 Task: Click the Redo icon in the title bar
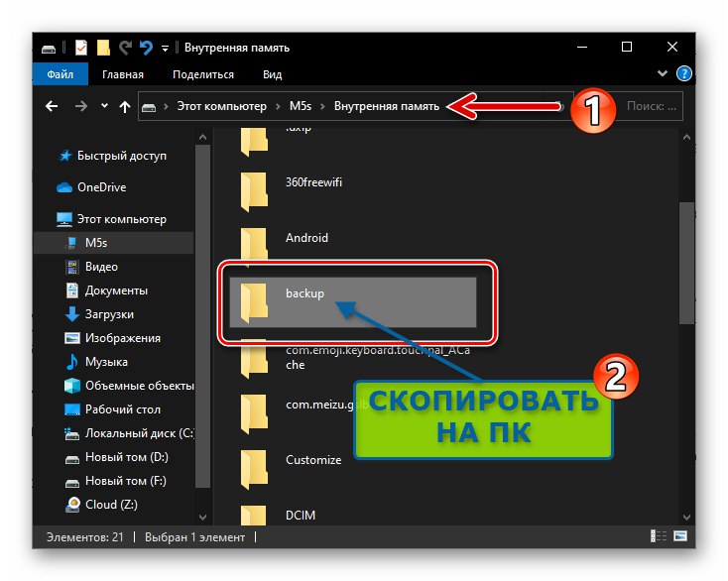125,48
